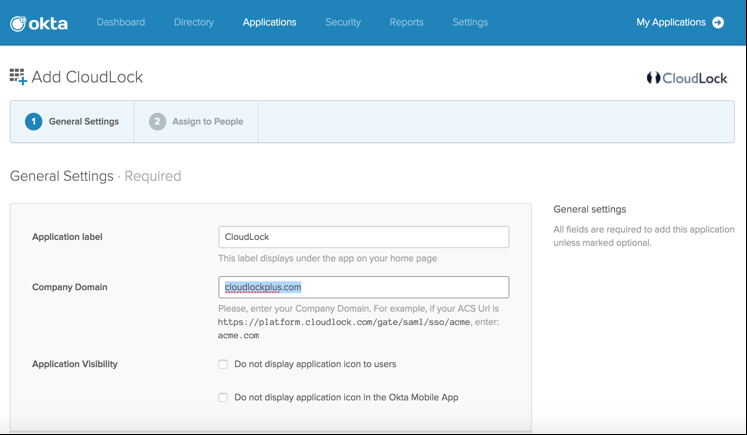The width and height of the screenshot is (747, 435).
Task: Open the Applications menu
Action: click(269, 22)
